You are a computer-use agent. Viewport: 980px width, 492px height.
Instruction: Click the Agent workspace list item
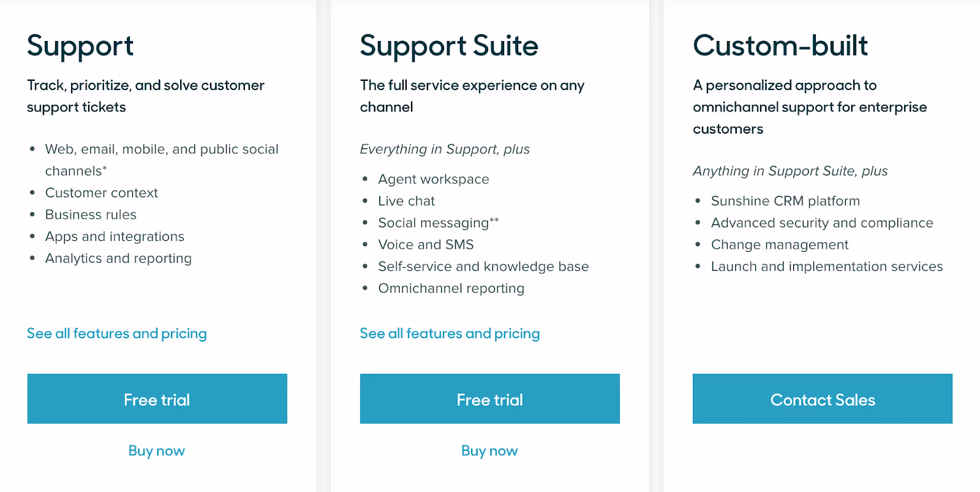point(433,179)
